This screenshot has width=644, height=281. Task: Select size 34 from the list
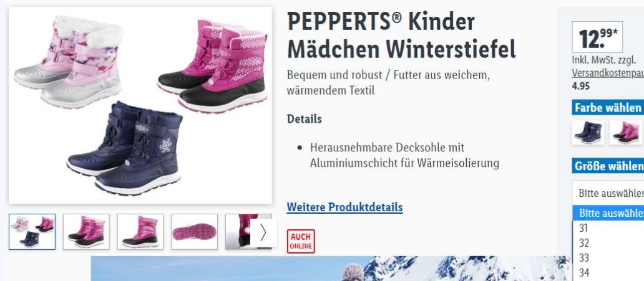(x=608, y=272)
